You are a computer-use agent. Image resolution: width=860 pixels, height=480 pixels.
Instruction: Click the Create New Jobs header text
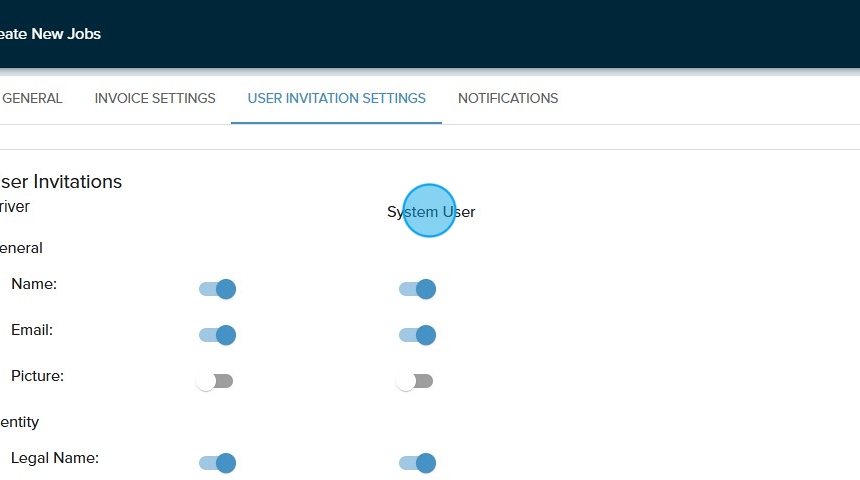(50, 34)
